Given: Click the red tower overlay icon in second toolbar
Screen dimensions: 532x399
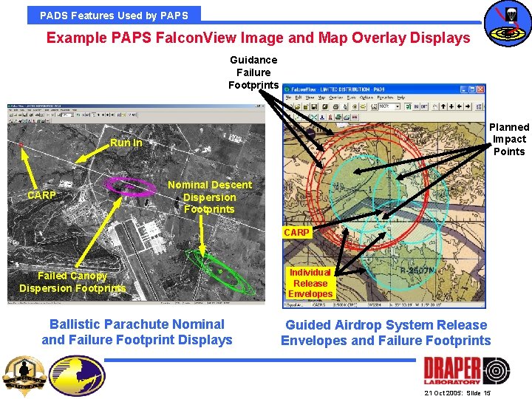Looking at the screenshot, I should click(x=330, y=117).
